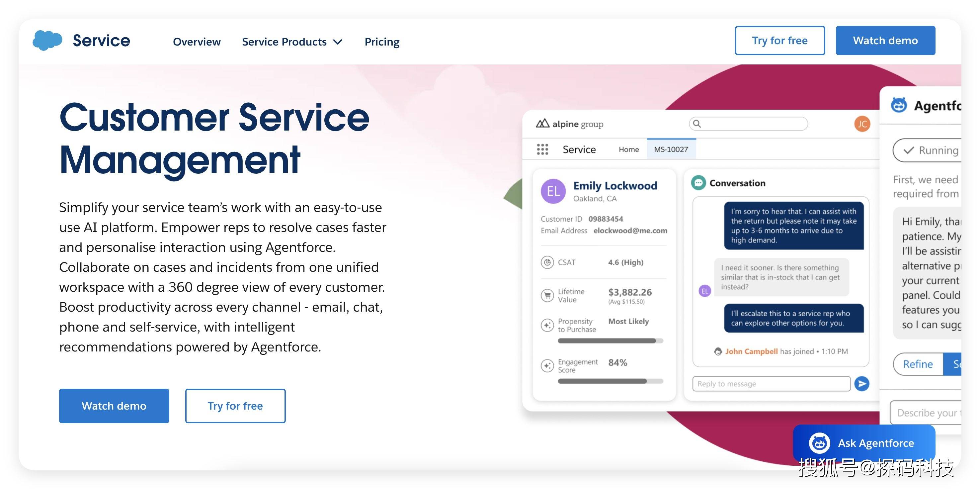
Task: Click the Reply to message field
Action: click(771, 384)
